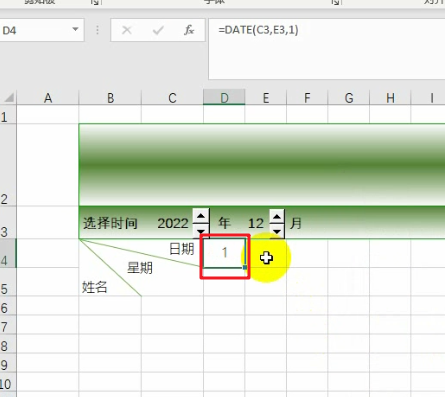Screen dimensions: 445x397
Task: Select column D header
Action: tap(224, 98)
